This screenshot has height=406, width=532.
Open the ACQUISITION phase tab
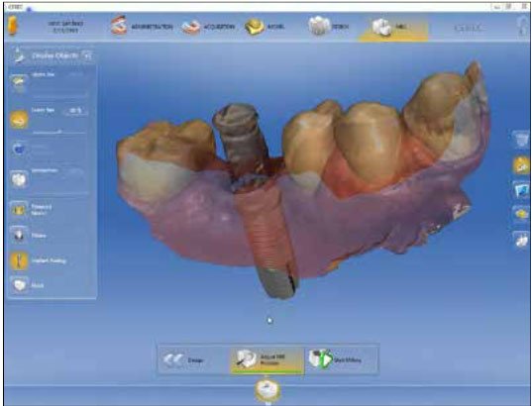[x=208, y=27]
